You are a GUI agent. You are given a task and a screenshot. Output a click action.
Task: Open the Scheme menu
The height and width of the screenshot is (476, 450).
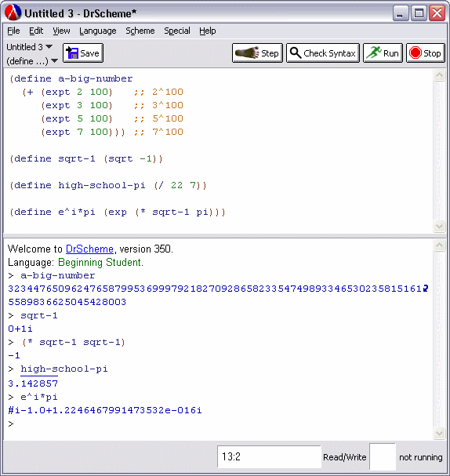click(140, 31)
